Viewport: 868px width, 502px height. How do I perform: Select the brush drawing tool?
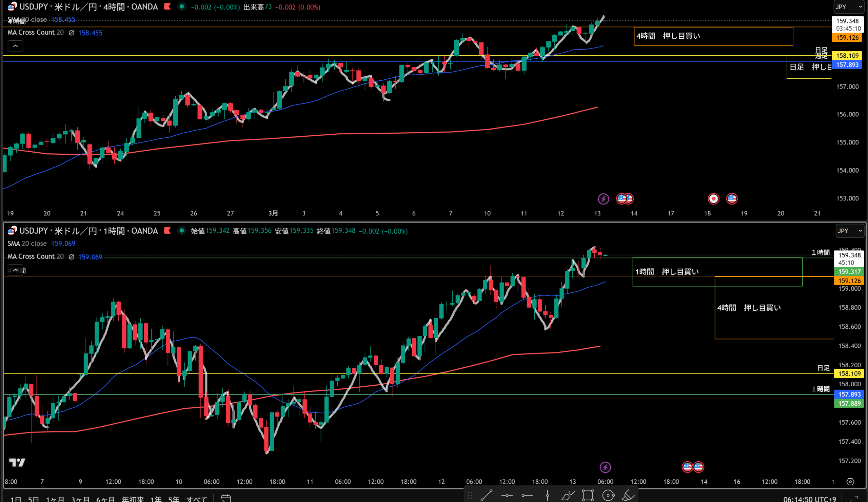tap(567, 496)
